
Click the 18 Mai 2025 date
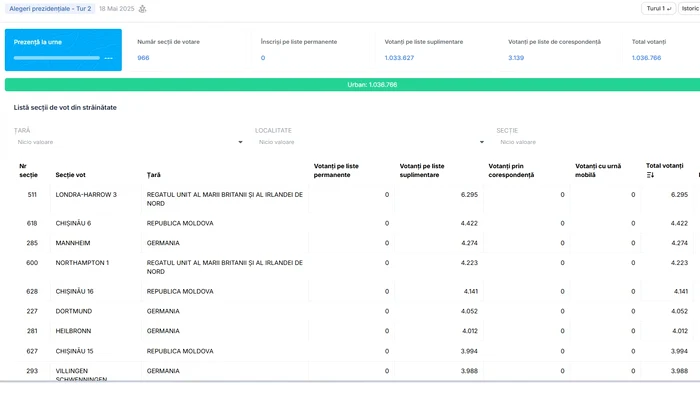(x=117, y=8)
